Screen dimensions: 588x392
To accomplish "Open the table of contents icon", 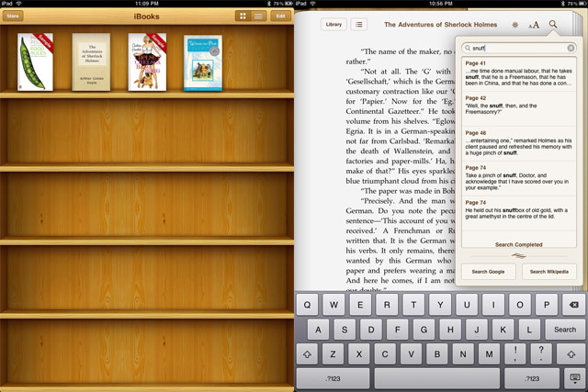I will (359, 25).
